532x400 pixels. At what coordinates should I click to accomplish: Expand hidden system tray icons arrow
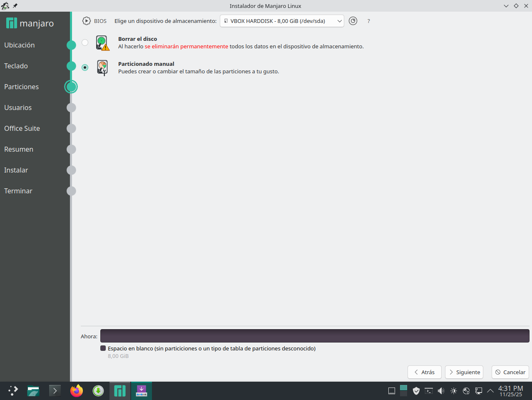490,391
